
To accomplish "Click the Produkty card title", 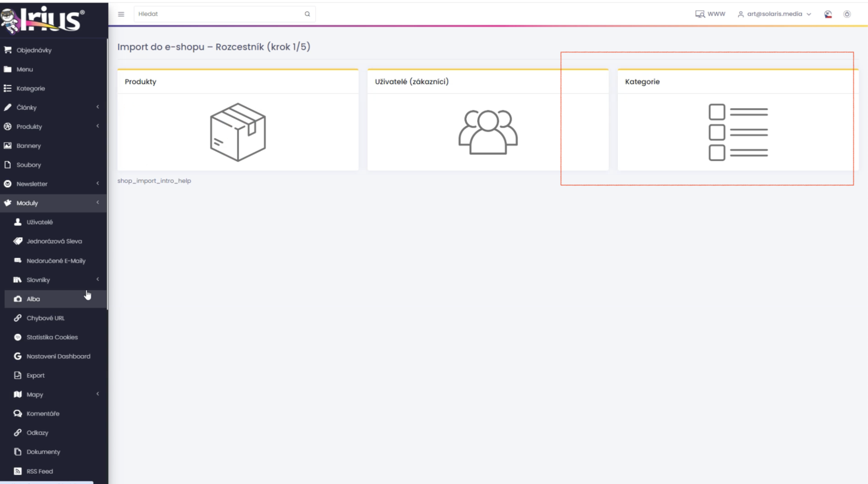I will point(141,81).
